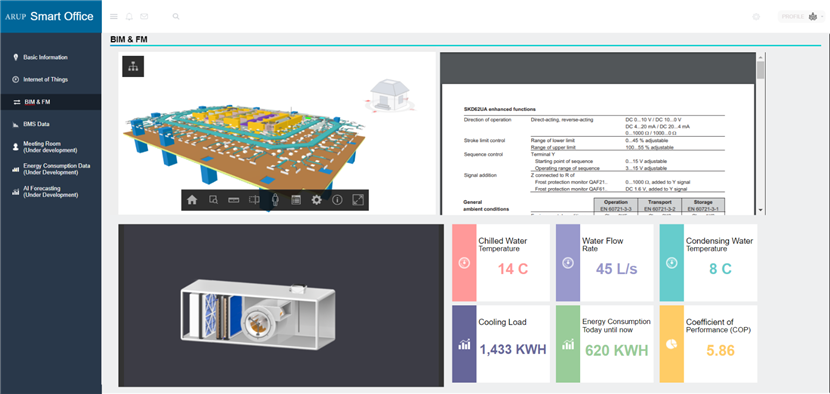
Task: Select the zoom window tool
Action: [x=213, y=200]
